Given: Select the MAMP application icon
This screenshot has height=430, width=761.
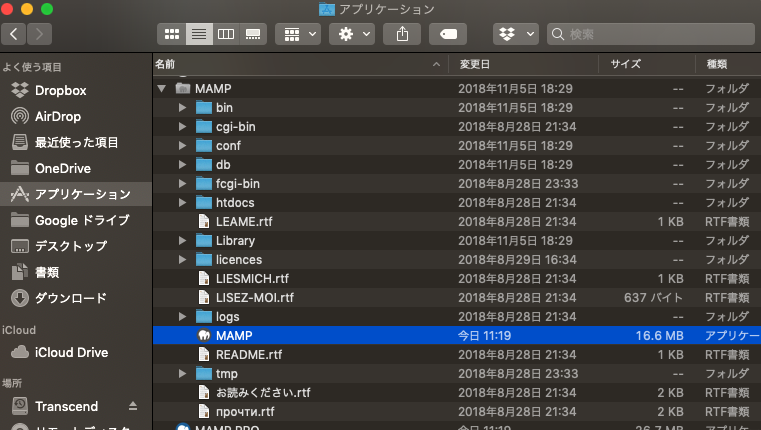Looking at the screenshot, I should coord(204,335).
